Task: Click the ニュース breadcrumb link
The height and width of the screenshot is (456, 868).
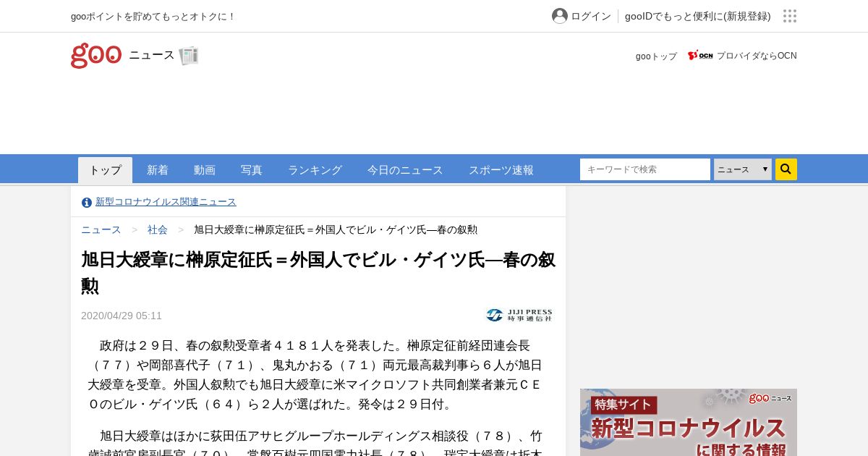Action: 101,229
